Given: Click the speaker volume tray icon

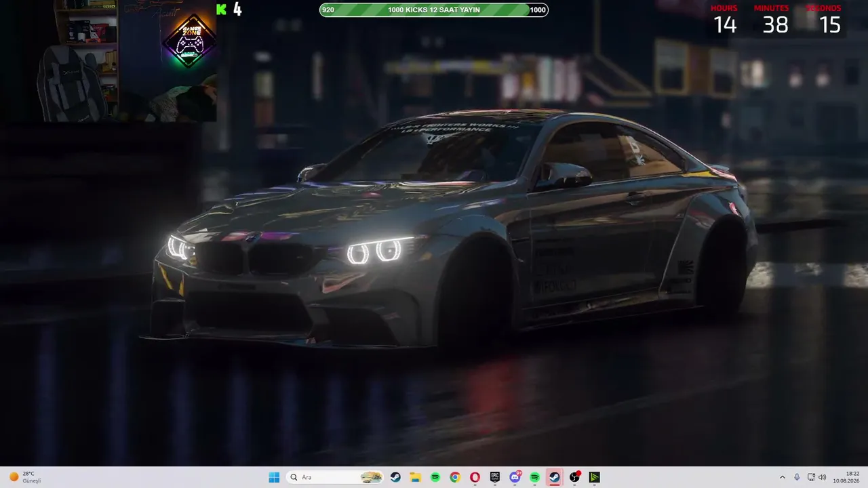Looking at the screenshot, I should [x=823, y=477].
